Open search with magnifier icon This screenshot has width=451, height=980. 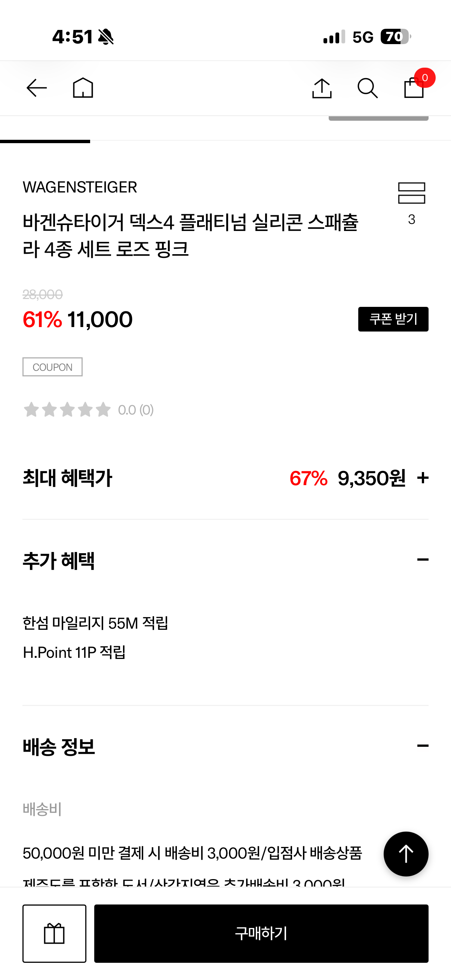pyautogui.click(x=368, y=88)
